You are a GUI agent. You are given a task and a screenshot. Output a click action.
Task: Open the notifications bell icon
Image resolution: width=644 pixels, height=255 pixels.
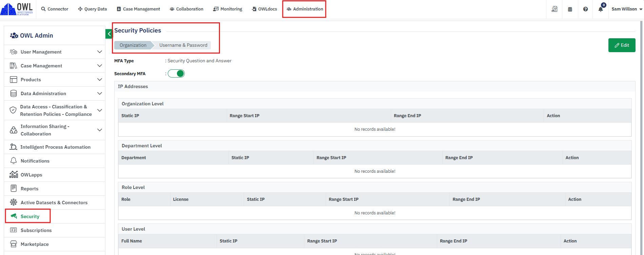(601, 9)
